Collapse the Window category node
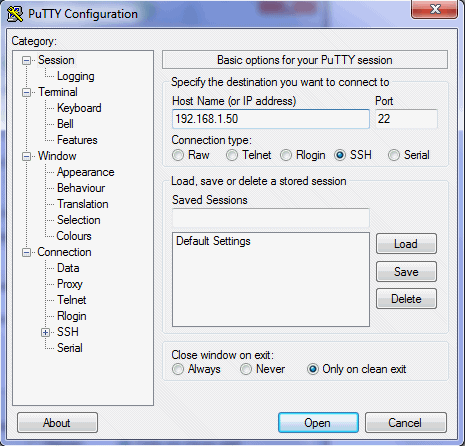Image resolution: width=465 pixels, height=446 pixels. tap(26, 157)
